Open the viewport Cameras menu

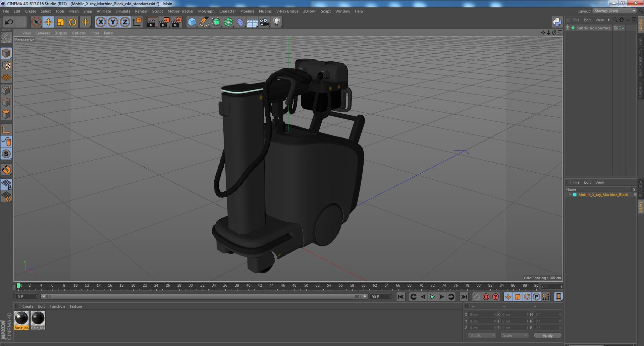coord(42,33)
